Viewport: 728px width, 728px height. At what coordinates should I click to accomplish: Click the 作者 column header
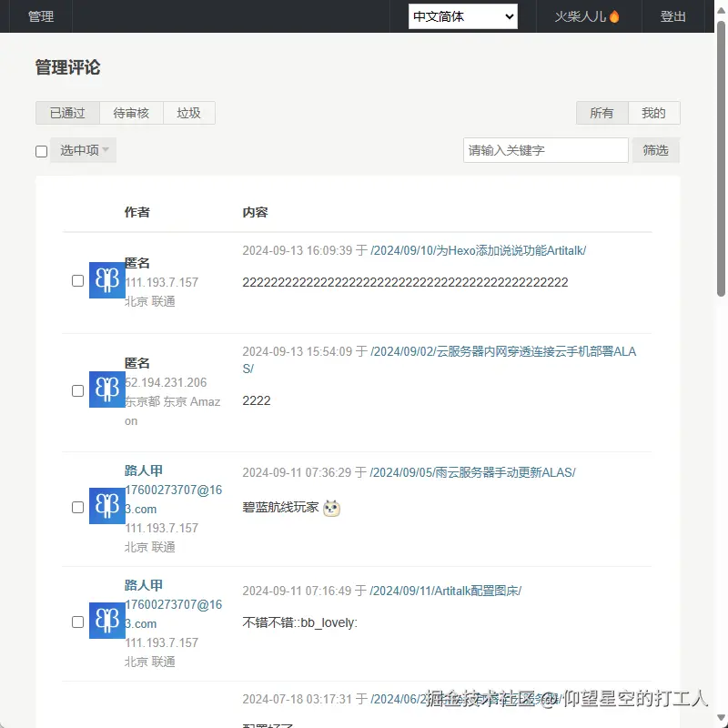(x=137, y=212)
